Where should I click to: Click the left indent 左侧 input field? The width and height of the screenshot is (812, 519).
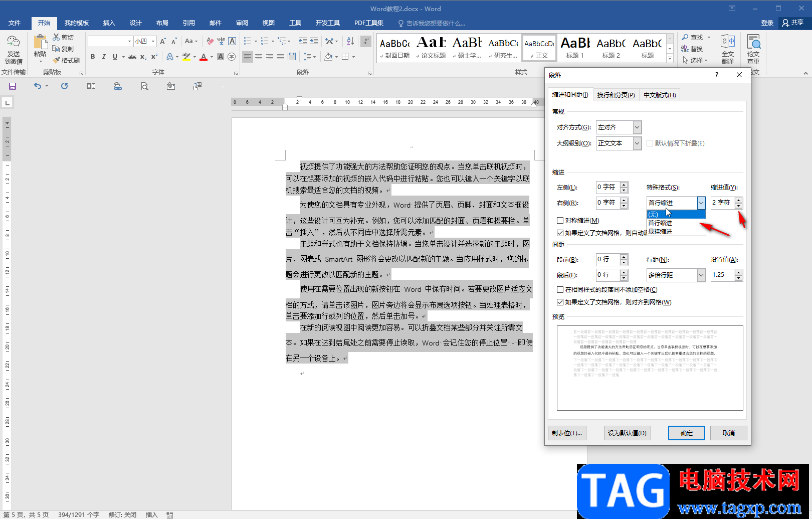point(607,187)
